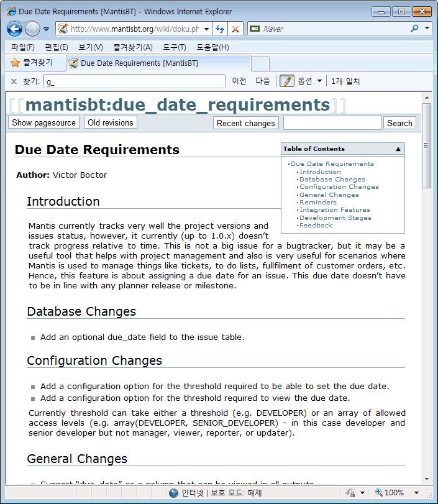This screenshot has width=438, height=504.
Task: Click the Recent changes button
Action: pos(246,123)
